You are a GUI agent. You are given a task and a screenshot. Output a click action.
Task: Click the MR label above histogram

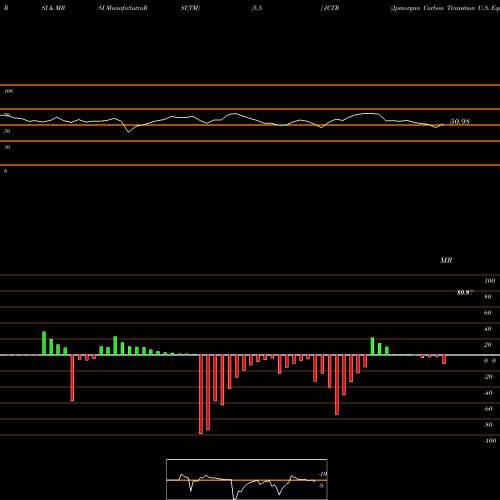(446, 260)
